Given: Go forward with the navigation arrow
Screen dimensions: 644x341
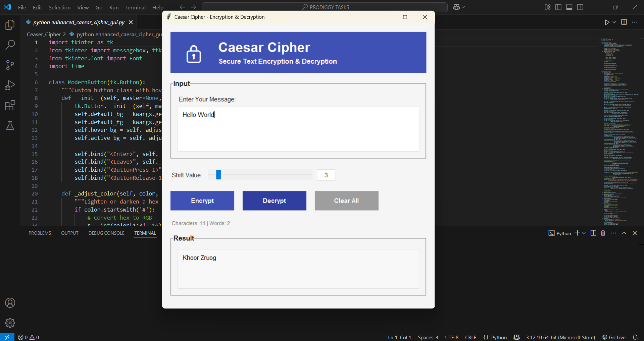Looking at the screenshot, I should point(193,7).
